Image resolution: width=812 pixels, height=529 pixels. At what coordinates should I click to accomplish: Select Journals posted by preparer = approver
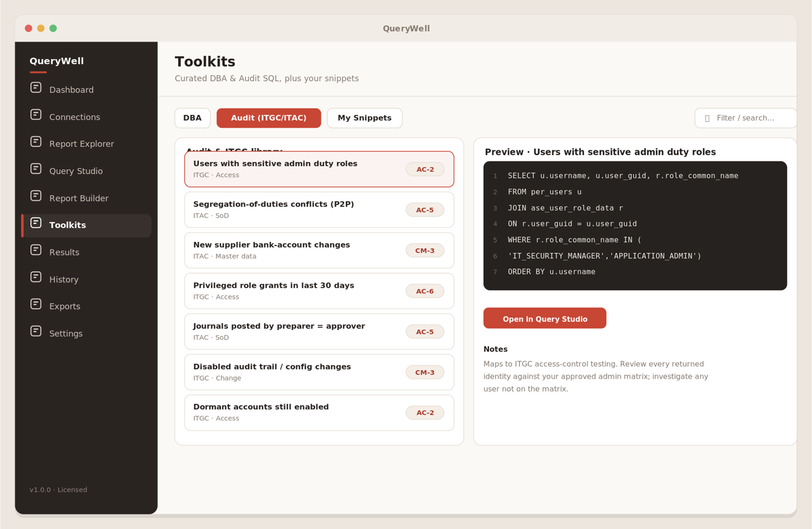[319, 332]
